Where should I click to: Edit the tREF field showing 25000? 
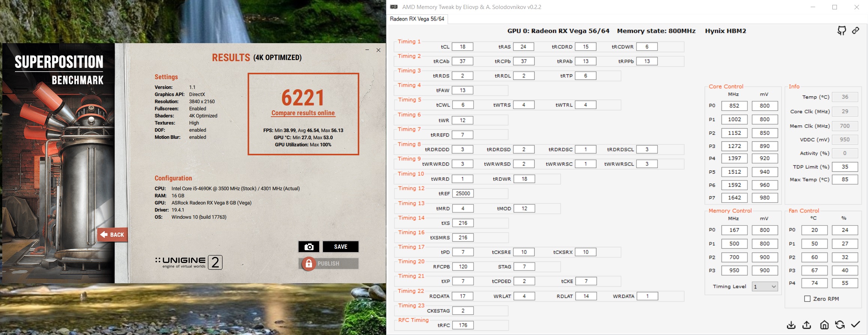(463, 194)
